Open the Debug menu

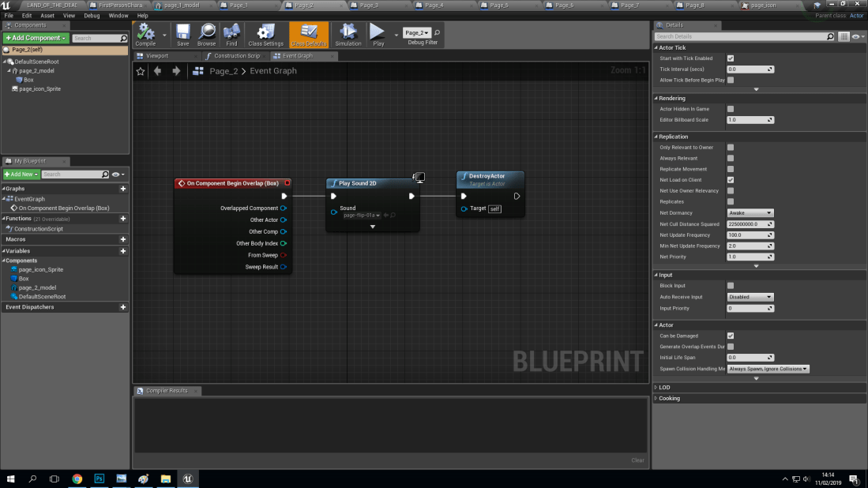91,15
